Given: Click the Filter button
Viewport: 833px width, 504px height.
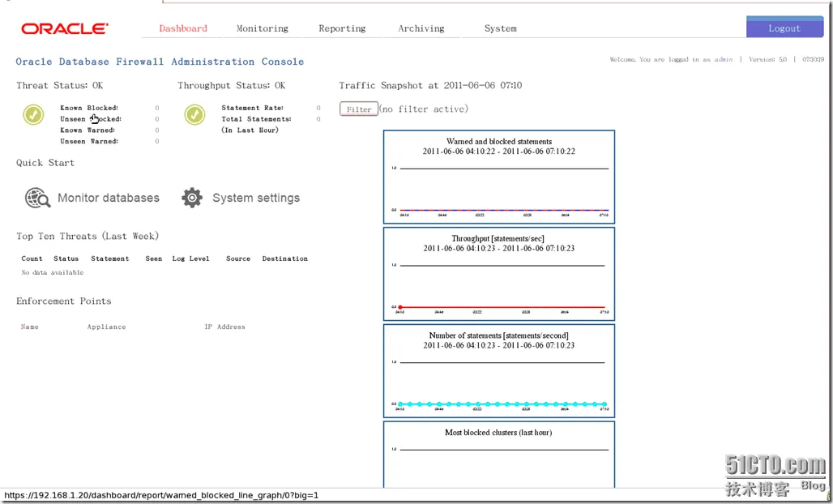Looking at the screenshot, I should click(x=359, y=109).
